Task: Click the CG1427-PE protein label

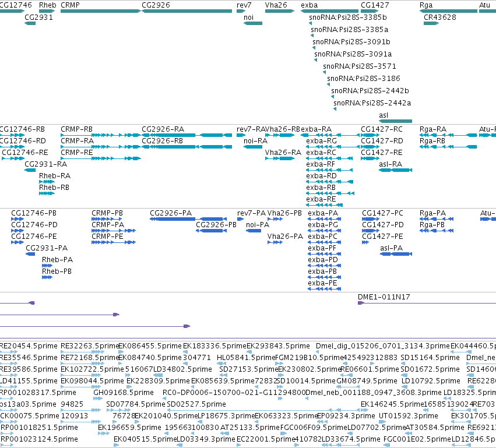Action: click(x=382, y=237)
